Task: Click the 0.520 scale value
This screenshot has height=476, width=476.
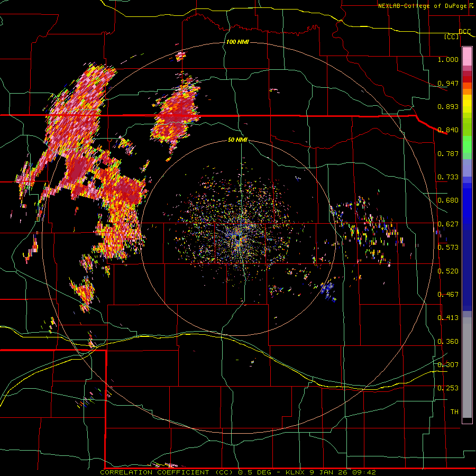Action: [448, 271]
